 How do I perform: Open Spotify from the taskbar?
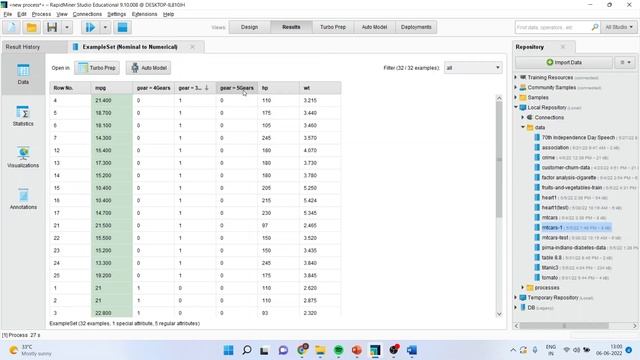[338, 350]
